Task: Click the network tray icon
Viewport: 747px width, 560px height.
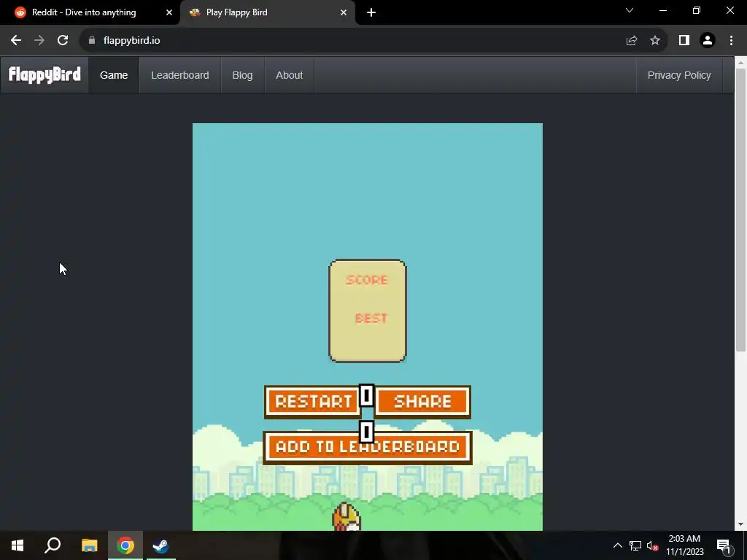Action: 635,545
